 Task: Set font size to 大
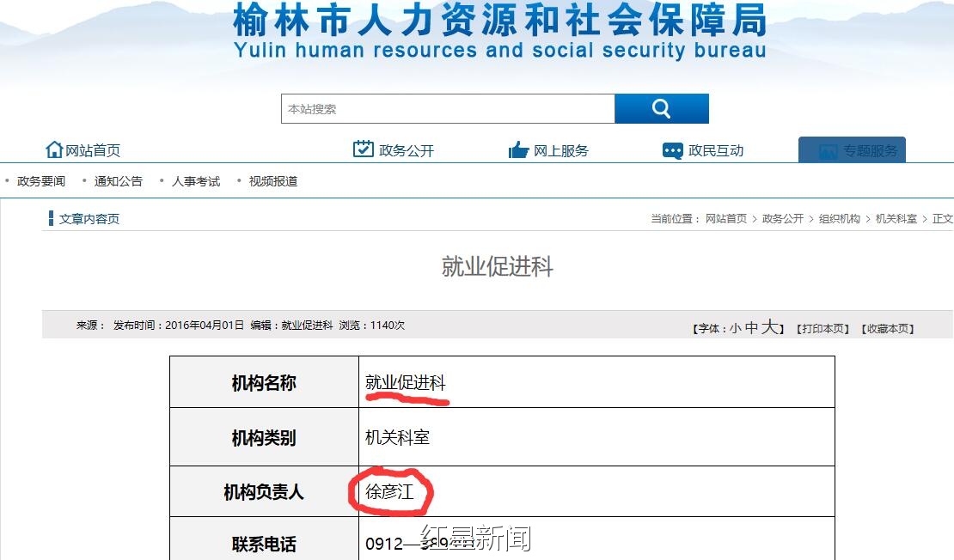(x=769, y=327)
